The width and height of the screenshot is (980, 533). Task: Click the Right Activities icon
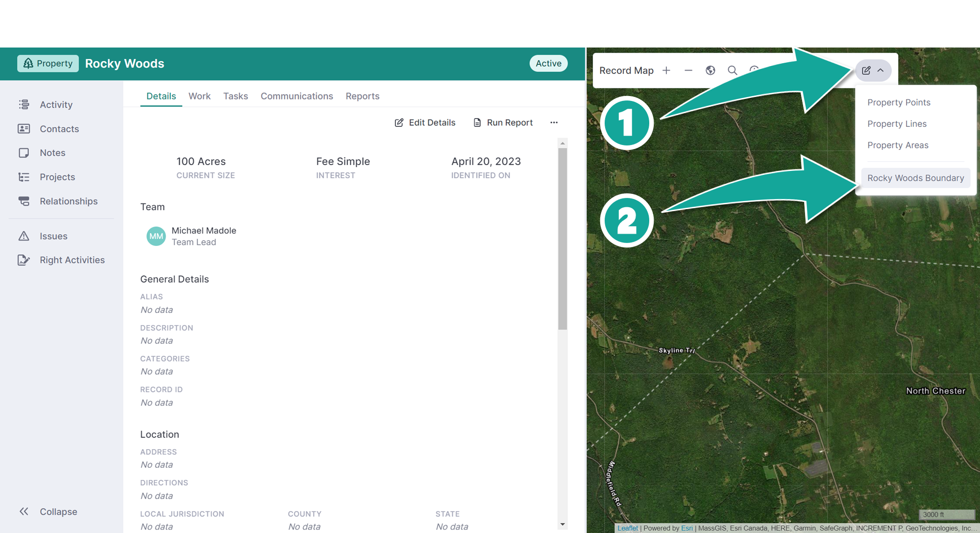coord(24,260)
